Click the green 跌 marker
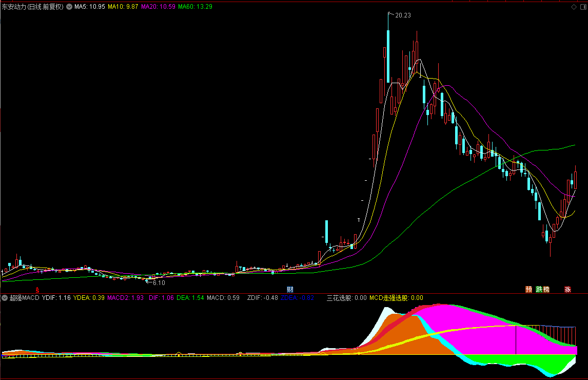This screenshot has height=380, width=588. click(539, 290)
